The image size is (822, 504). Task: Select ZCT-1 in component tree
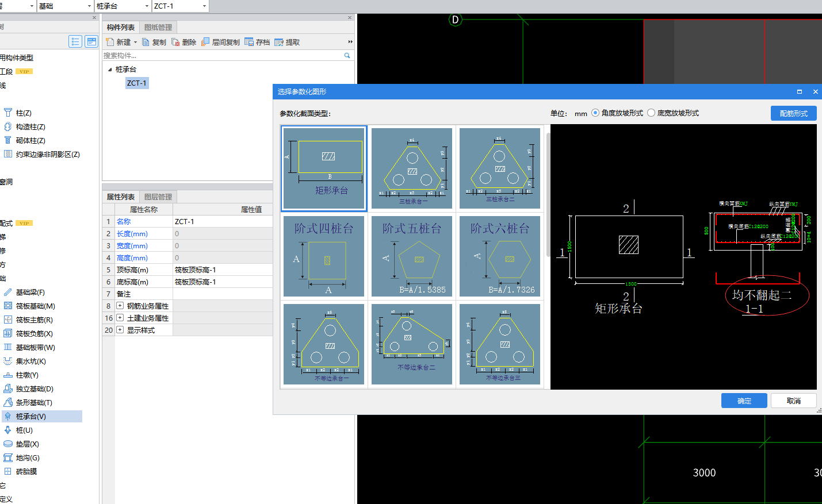point(137,83)
